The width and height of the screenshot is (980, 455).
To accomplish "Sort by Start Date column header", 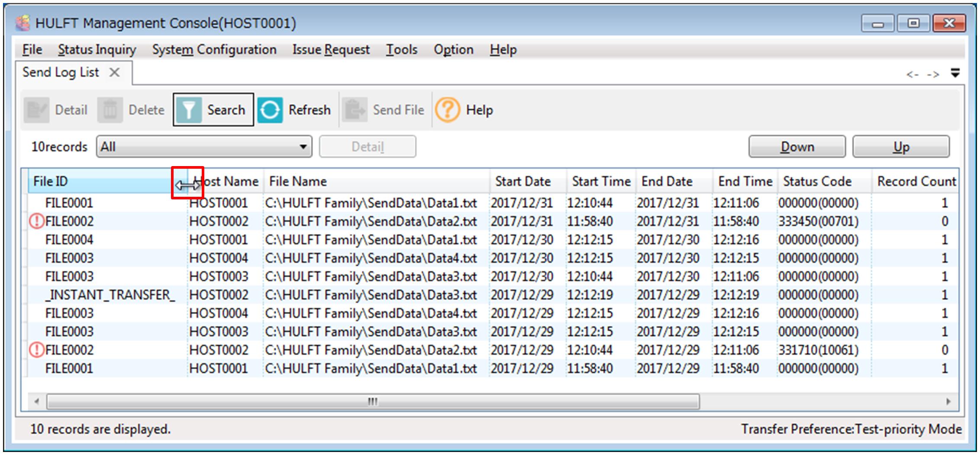I will pyautogui.click(x=528, y=181).
